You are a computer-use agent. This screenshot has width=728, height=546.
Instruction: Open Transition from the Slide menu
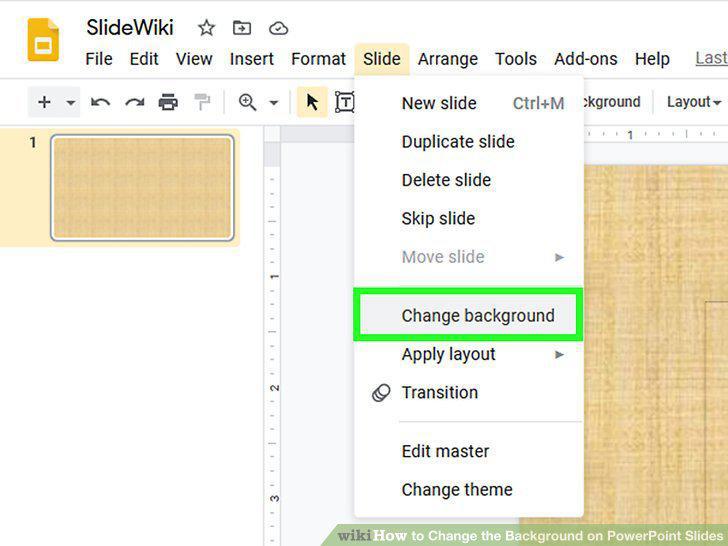tap(469, 393)
